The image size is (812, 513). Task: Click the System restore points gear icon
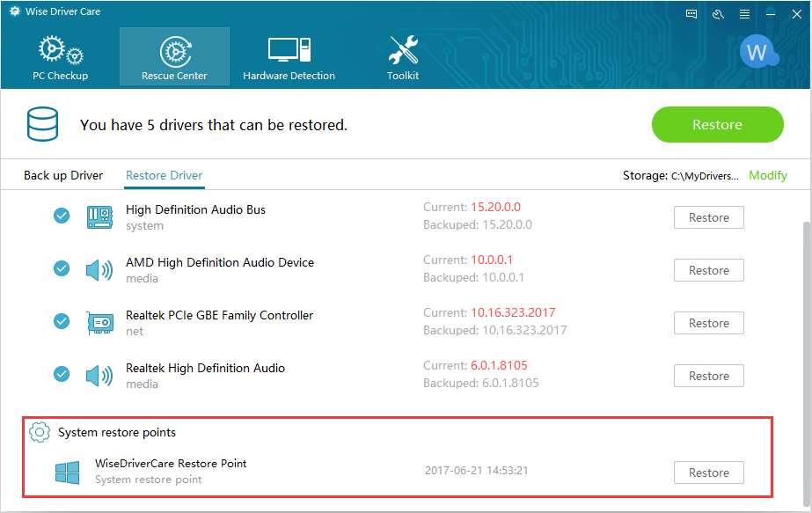coord(40,432)
